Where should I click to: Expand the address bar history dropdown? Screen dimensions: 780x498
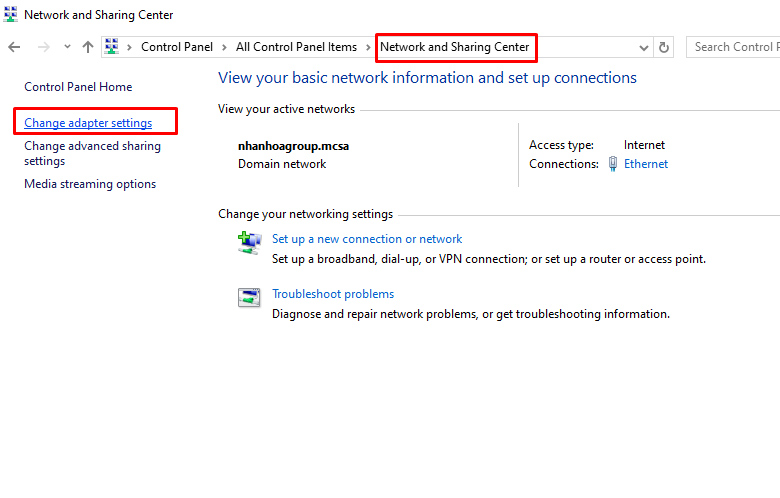[x=643, y=47]
